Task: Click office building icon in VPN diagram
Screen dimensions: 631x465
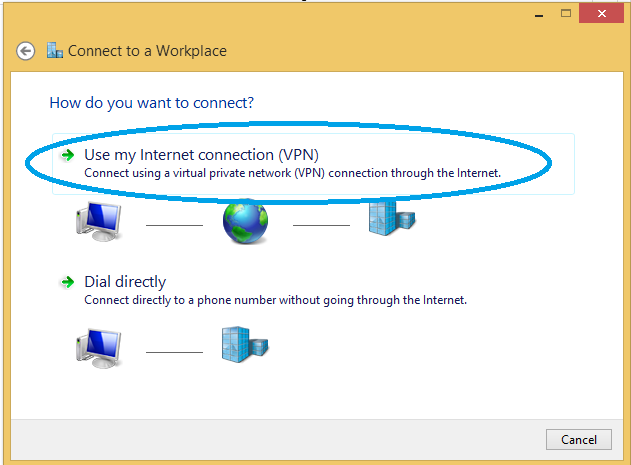Action: tap(392, 218)
